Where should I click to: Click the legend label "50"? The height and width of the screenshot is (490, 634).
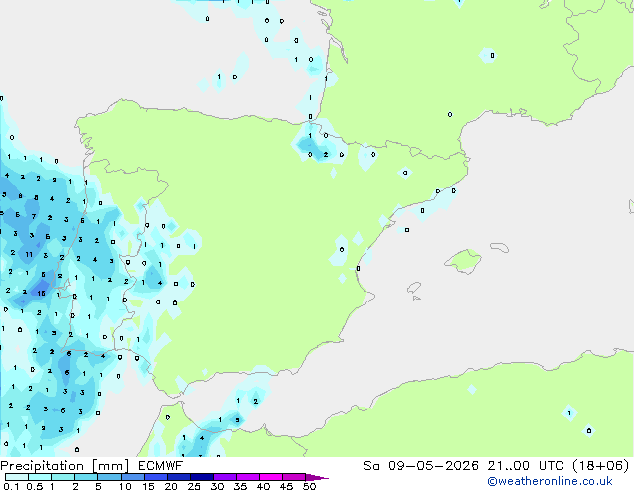coord(309,486)
